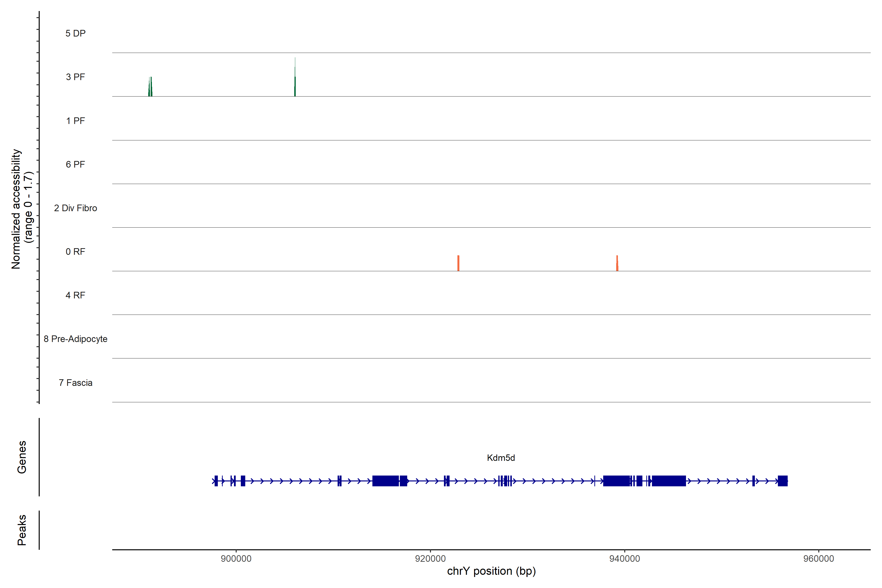Image resolution: width=882 pixels, height=588 pixels.
Task: Click the 4 RF track label
Action: 75,295
